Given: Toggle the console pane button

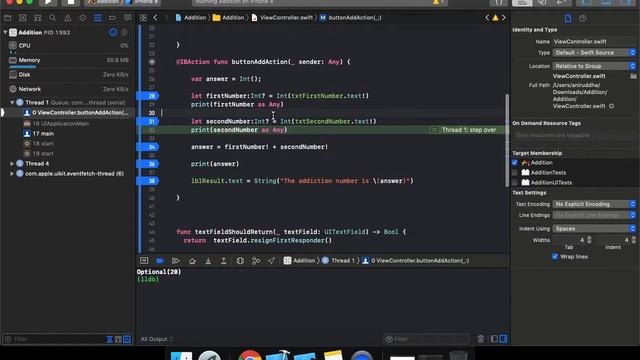Looking at the screenshot, I should pos(504,339).
